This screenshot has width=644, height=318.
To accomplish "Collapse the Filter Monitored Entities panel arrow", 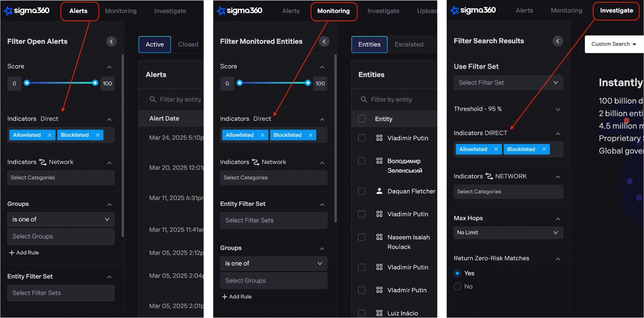I will coord(324,42).
